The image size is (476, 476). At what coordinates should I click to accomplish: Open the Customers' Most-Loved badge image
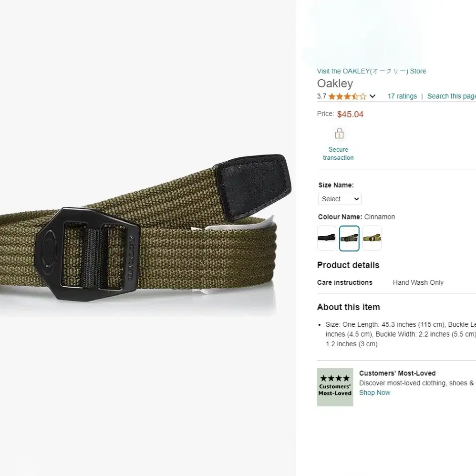click(x=335, y=387)
